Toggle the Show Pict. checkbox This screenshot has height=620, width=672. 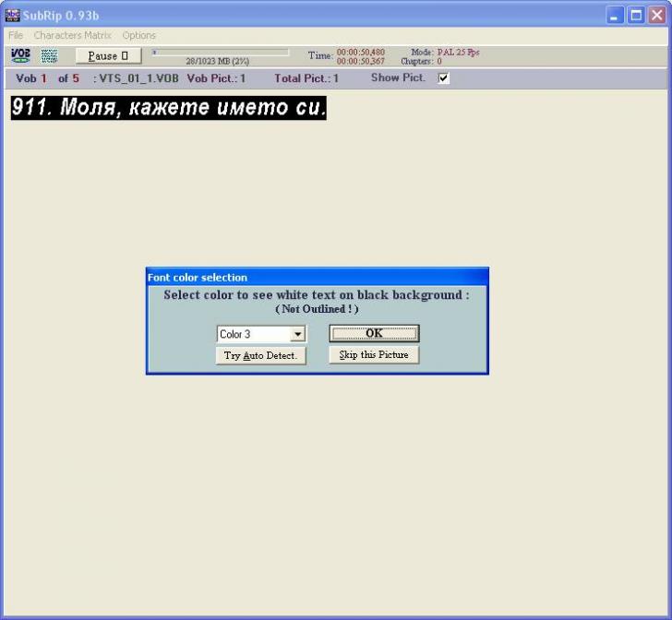click(x=443, y=78)
